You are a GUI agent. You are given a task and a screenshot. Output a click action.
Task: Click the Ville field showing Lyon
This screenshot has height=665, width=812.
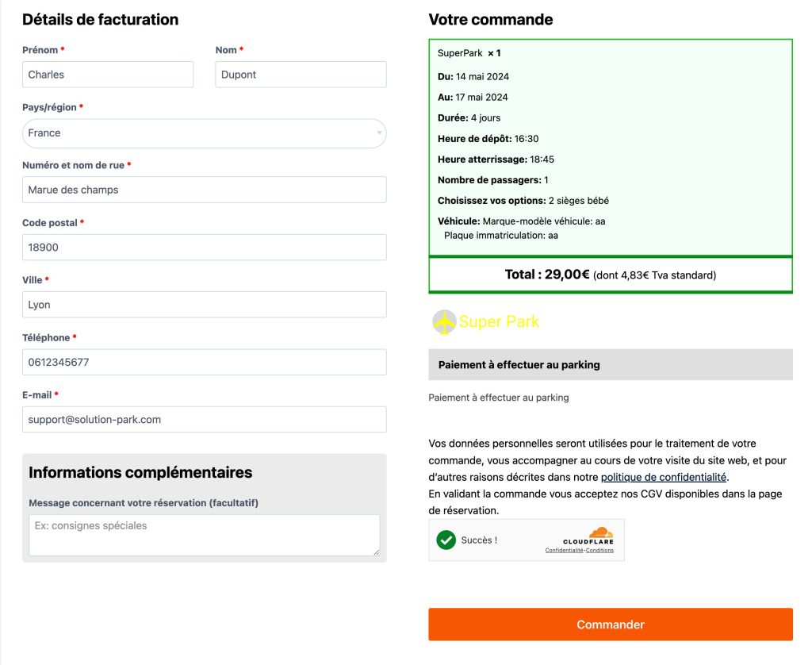204,304
